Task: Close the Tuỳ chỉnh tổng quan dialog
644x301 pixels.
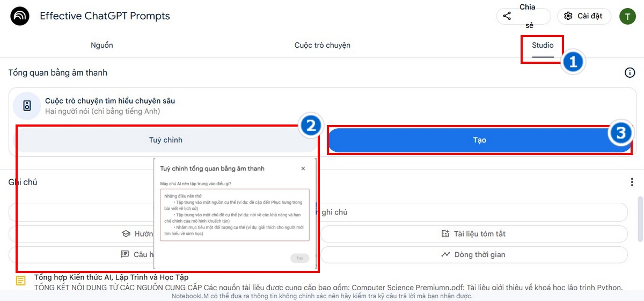Action: click(x=303, y=168)
